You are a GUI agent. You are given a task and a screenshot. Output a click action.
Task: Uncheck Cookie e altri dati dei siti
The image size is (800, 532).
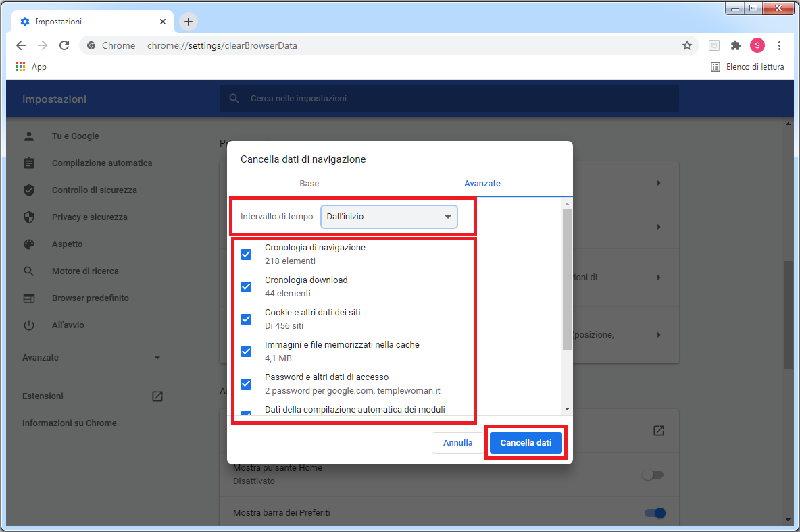(246, 319)
